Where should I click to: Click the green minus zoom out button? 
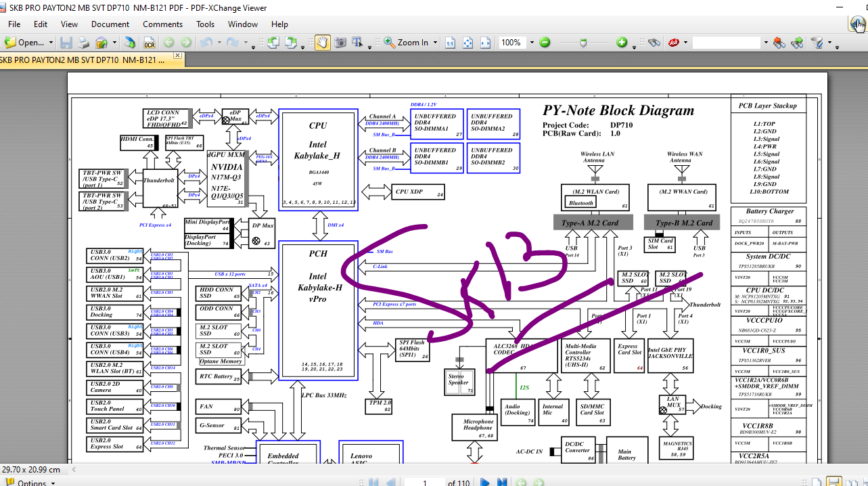tap(545, 43)
